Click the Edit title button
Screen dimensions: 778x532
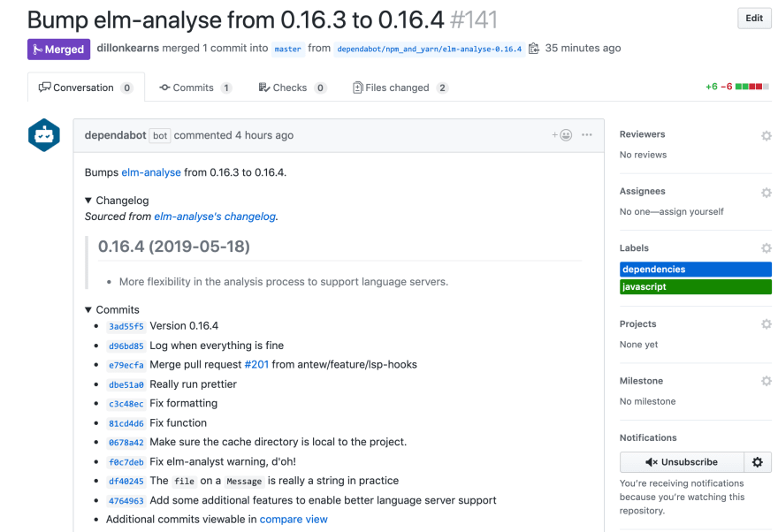[753, 19]
